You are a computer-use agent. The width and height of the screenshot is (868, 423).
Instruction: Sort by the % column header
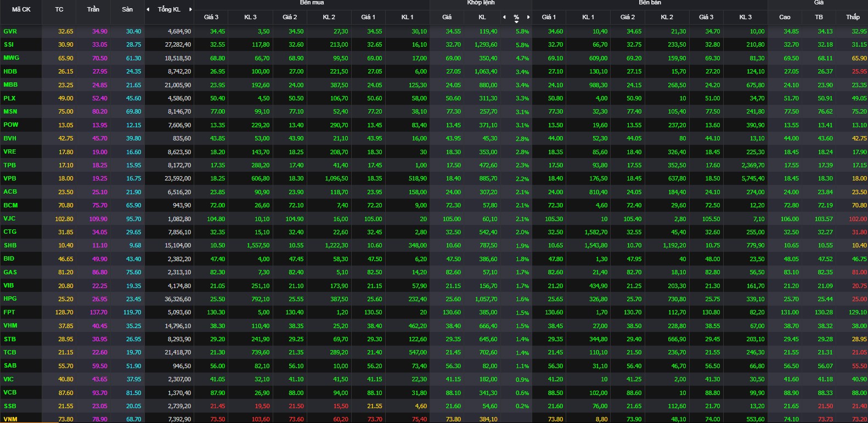point(516,18)
